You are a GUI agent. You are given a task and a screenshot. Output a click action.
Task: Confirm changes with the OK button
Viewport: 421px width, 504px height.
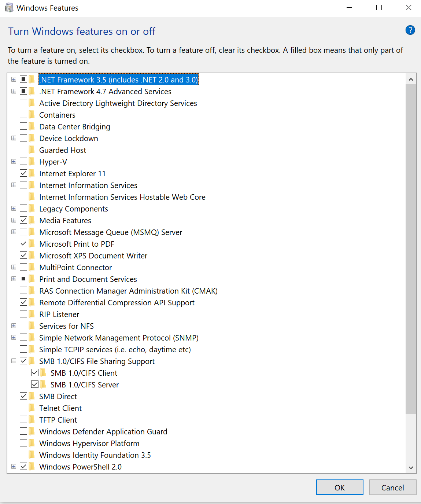tap(340, 487)
